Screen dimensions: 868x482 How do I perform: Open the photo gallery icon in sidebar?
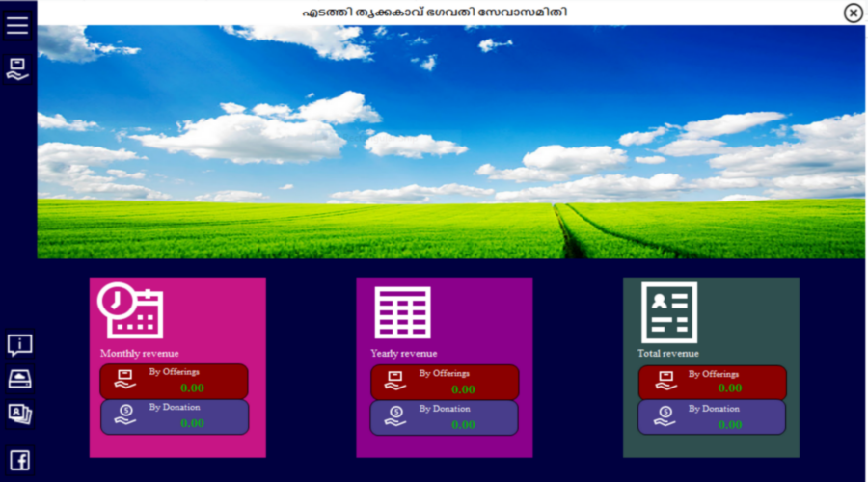point(19,414)
